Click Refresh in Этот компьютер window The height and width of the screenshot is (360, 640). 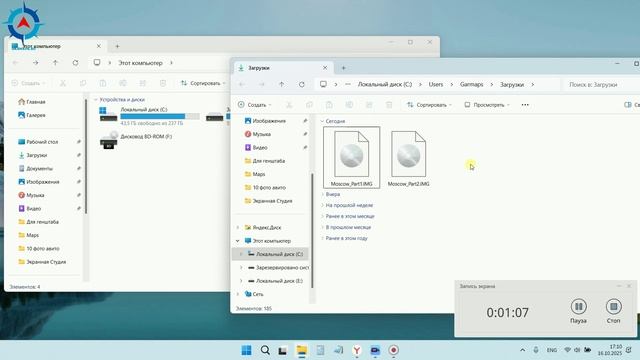click(x=76, y=63)
